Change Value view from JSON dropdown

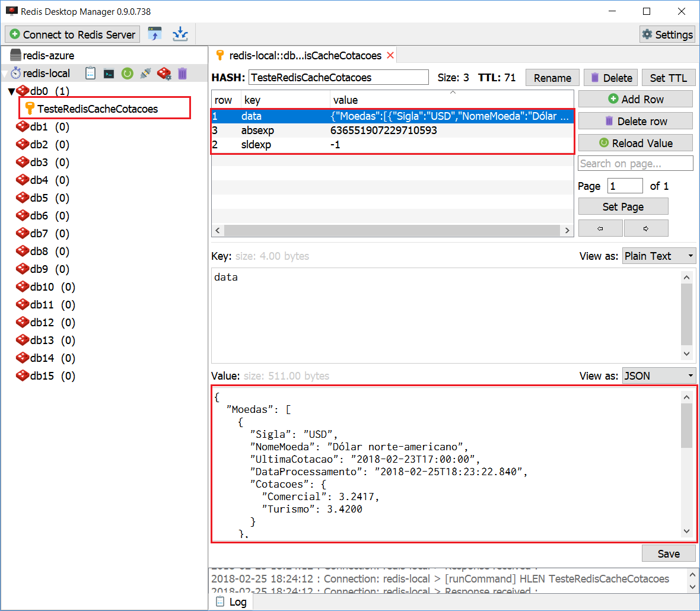(658, 375)
